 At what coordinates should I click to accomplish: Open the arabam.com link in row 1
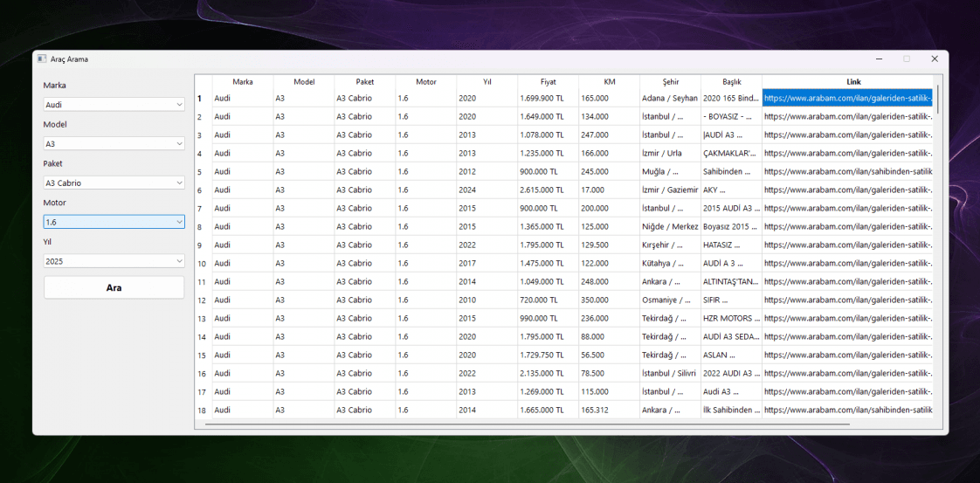(847, 98)
